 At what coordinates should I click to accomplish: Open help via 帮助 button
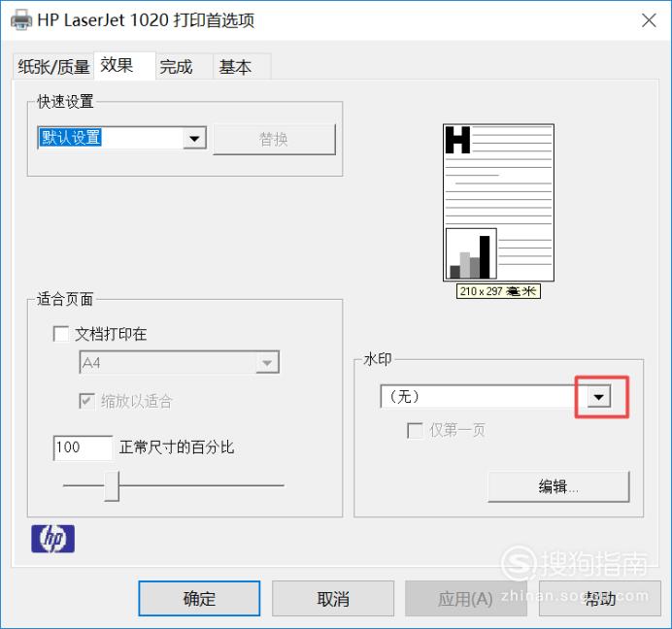coord(600,599)
